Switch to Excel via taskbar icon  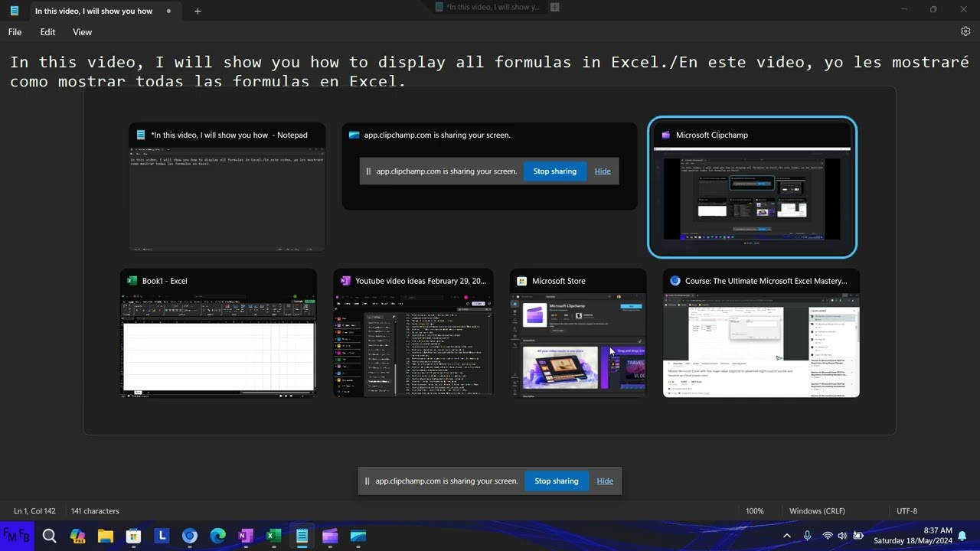[273, 536]
